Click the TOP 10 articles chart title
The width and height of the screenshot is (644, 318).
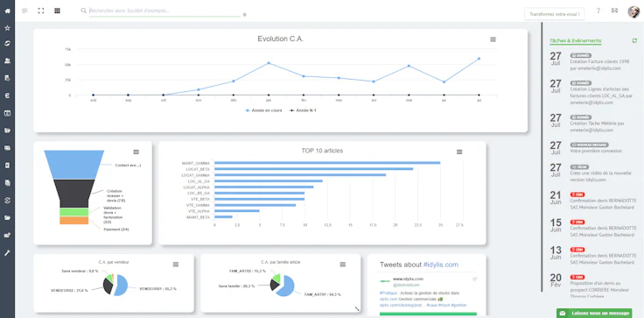[322, 151]
